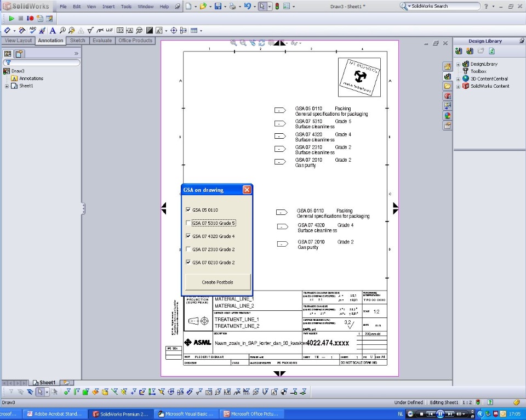526x420 pixels.
Task: Click Add to Library icon
Action: point(459,51)
